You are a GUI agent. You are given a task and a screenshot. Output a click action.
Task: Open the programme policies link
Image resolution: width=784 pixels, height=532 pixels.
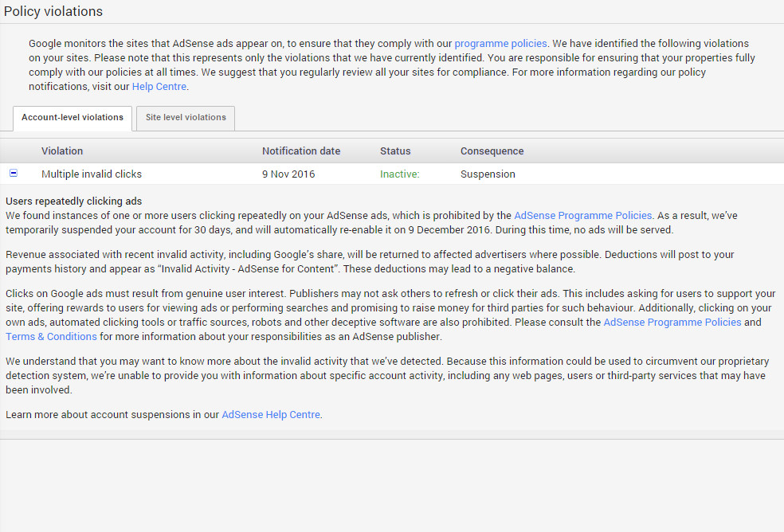click(500, 44)
